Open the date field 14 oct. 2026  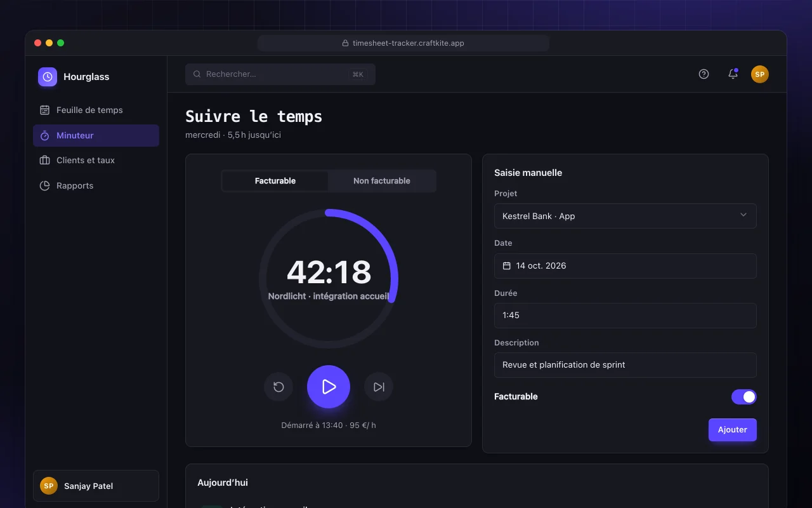tap(625, 266)
